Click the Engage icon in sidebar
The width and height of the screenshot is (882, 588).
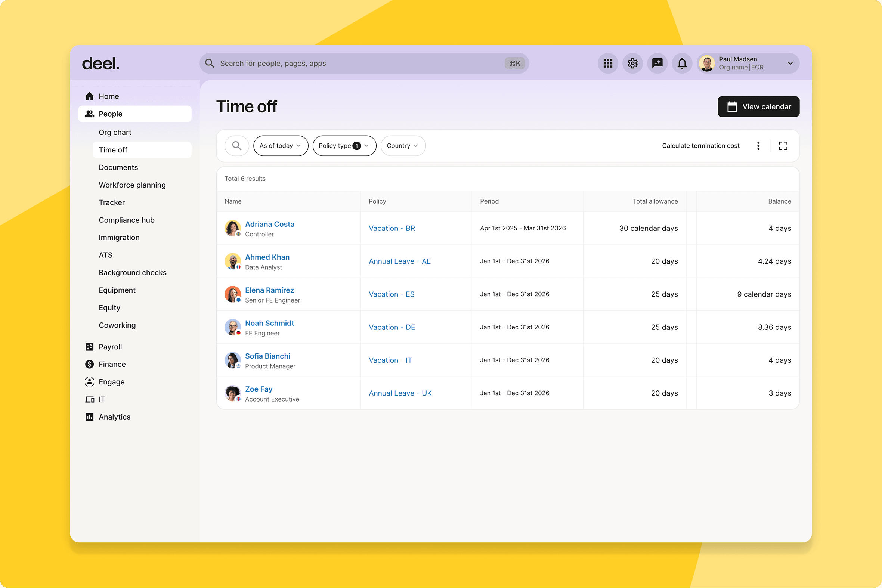coord(89,382)
